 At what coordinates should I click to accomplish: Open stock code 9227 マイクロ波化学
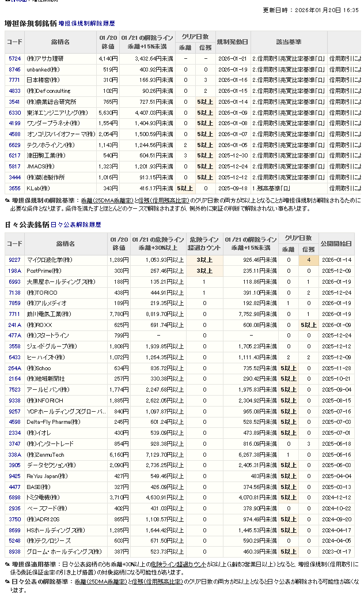point(14,260)
